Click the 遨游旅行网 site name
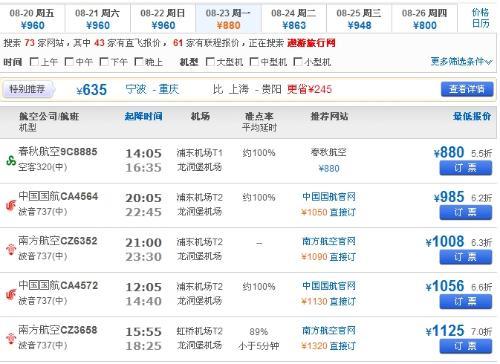The width and height of the screenshot is (500, 364). [311, 43]
